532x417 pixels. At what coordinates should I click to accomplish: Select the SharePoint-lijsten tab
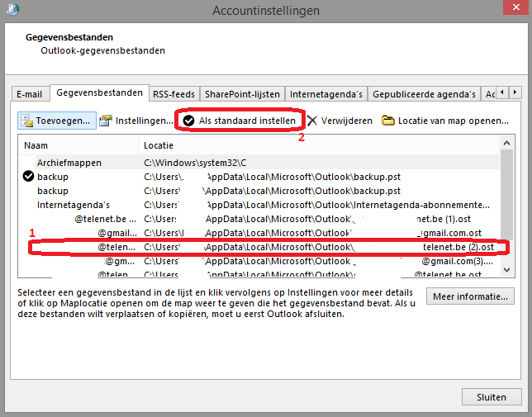[x=243, y=94]
